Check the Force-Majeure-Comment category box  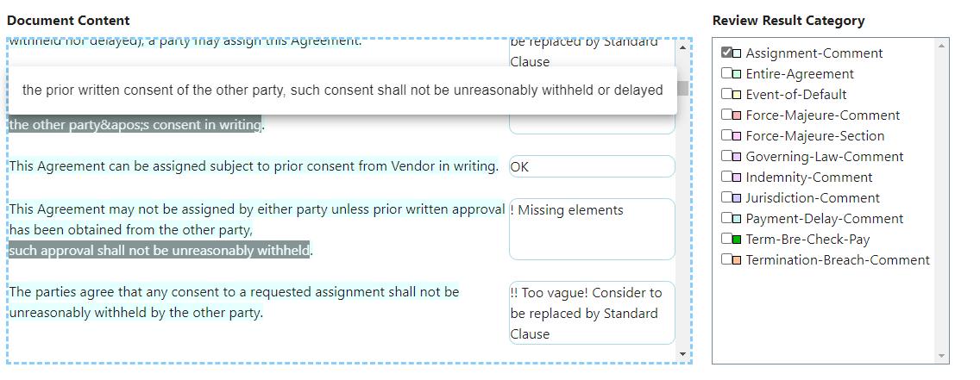(726, 115)
